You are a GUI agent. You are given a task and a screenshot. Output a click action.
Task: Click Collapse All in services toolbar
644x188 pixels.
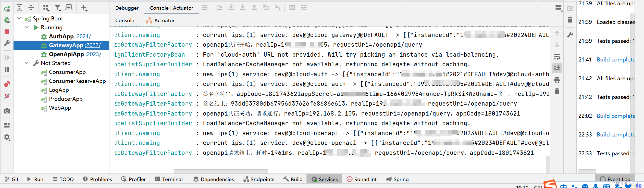[31, 8]
